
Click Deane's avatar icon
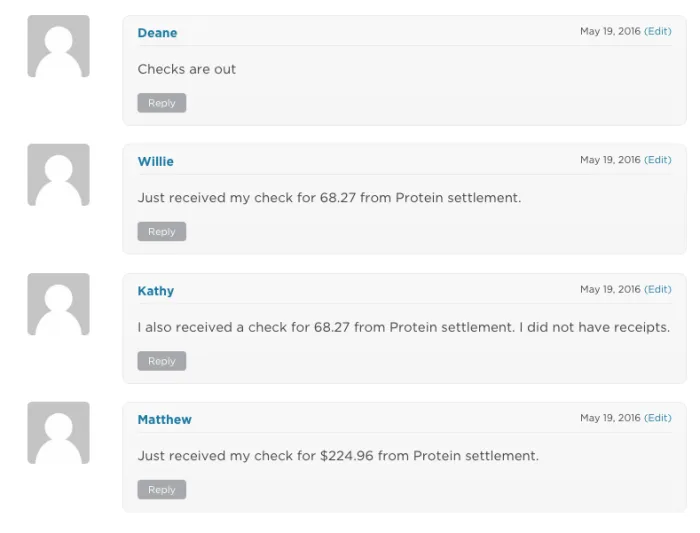pos(58,46)
